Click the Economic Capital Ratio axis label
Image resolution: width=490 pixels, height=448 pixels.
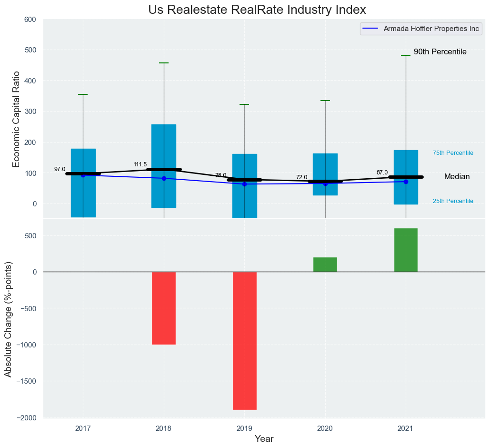click(16, 119)
